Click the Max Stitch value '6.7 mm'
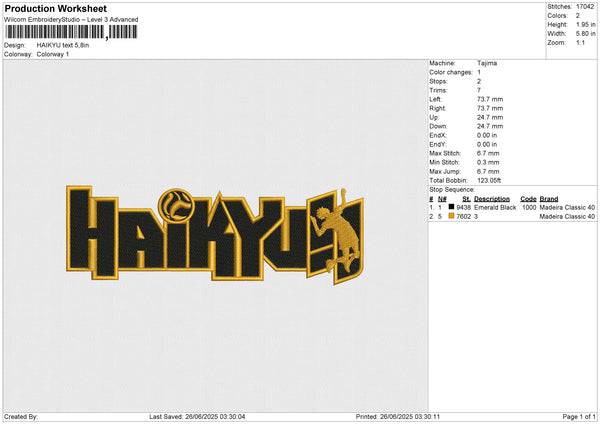600x424 pixels. coord(488,153)
